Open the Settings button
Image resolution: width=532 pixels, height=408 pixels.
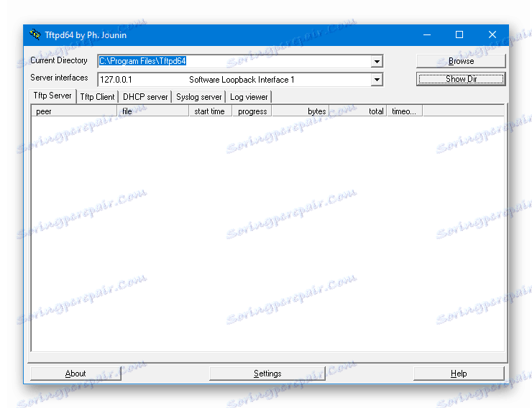tap(267, 374)
